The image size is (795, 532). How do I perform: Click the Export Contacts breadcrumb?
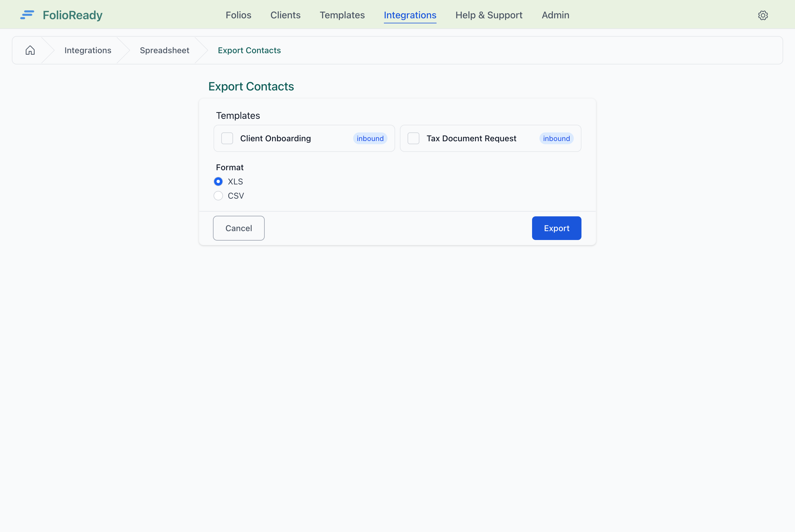(x=250, y=50)
